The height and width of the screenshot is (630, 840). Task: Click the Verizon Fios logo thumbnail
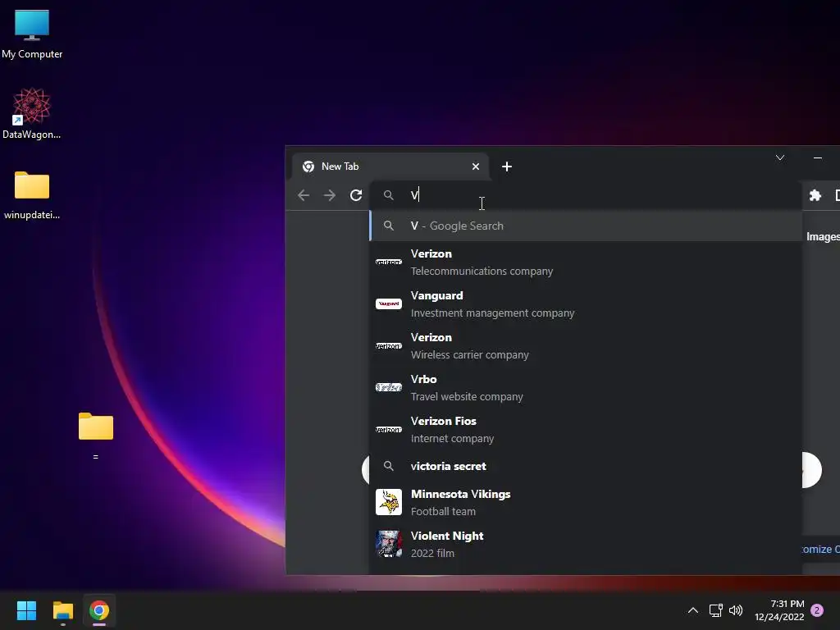pyautogui.click(x=388, y=430)
